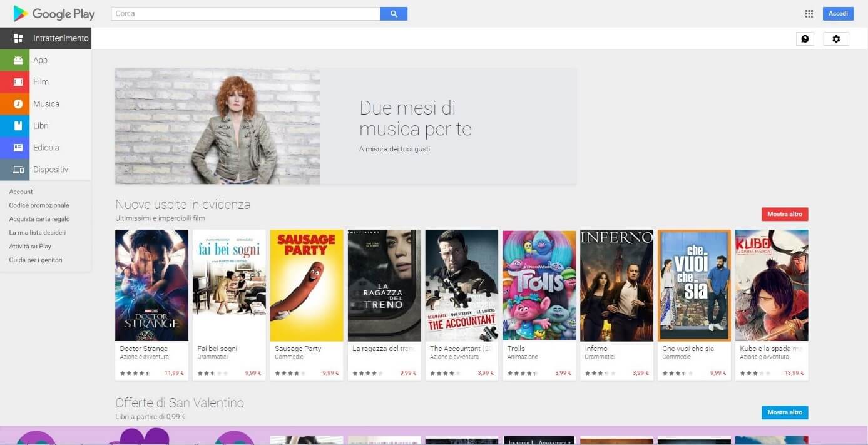
Task: Click the Dispositivi devices icon
Action: point(18,170)
